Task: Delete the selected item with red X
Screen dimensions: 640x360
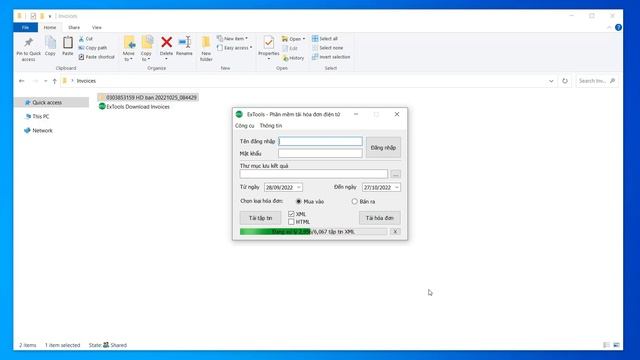Action: coord(166,47)
